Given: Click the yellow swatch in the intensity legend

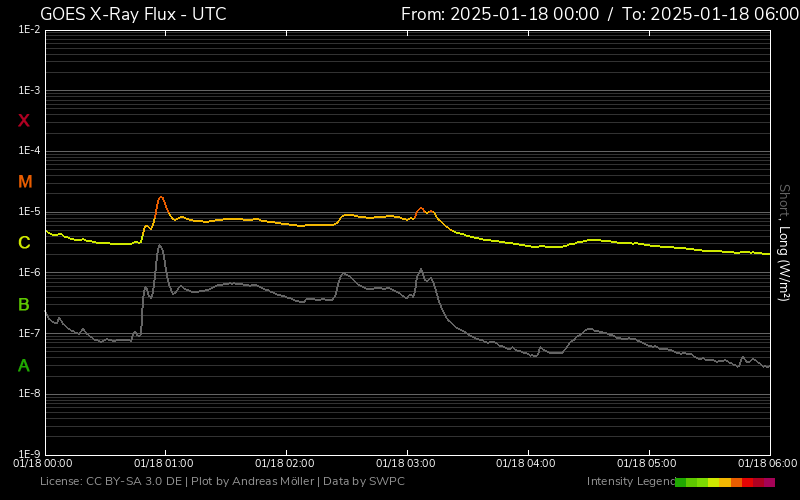Looking at the screenshot, I should coord(713,482).
